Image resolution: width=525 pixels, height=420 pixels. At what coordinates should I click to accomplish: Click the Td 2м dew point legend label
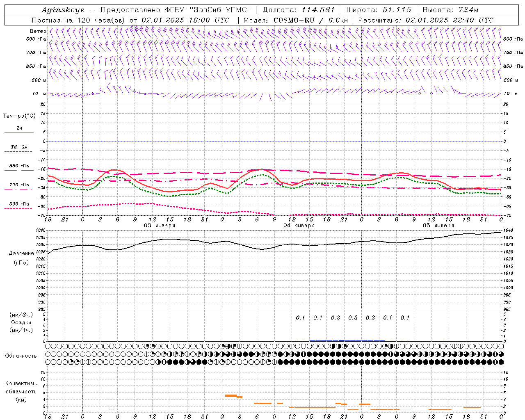19,147
